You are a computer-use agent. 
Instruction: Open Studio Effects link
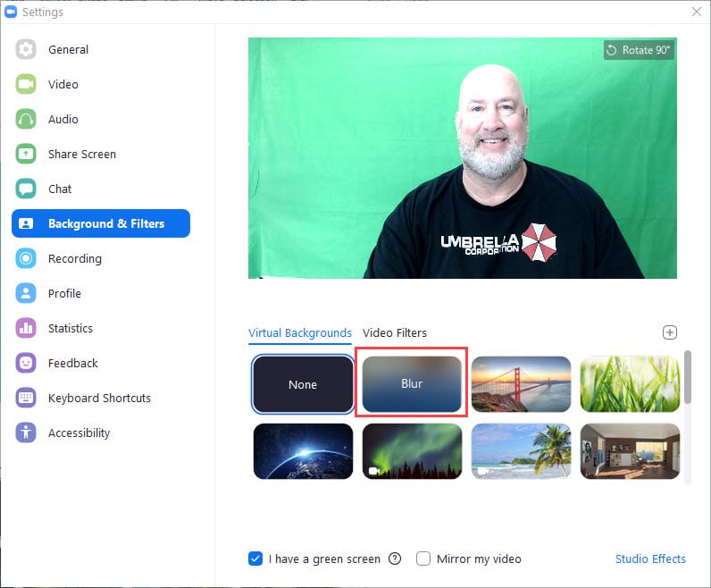650,559
